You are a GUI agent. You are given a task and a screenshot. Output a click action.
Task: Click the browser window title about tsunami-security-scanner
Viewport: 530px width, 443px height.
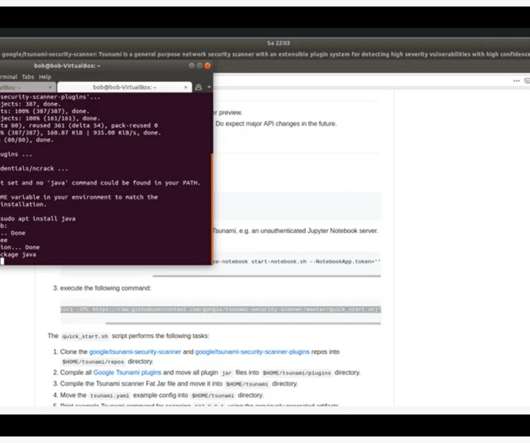265,54
